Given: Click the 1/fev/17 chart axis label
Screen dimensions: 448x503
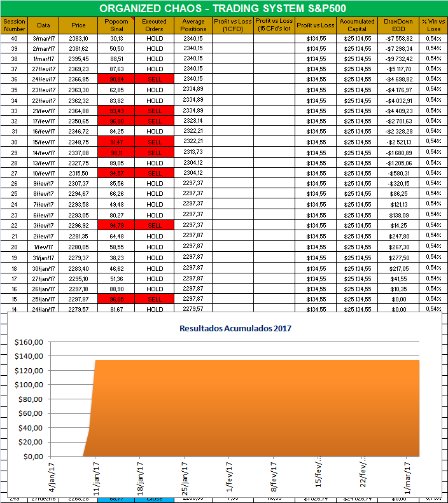Looking at the screenshot, I should [229, 477].
